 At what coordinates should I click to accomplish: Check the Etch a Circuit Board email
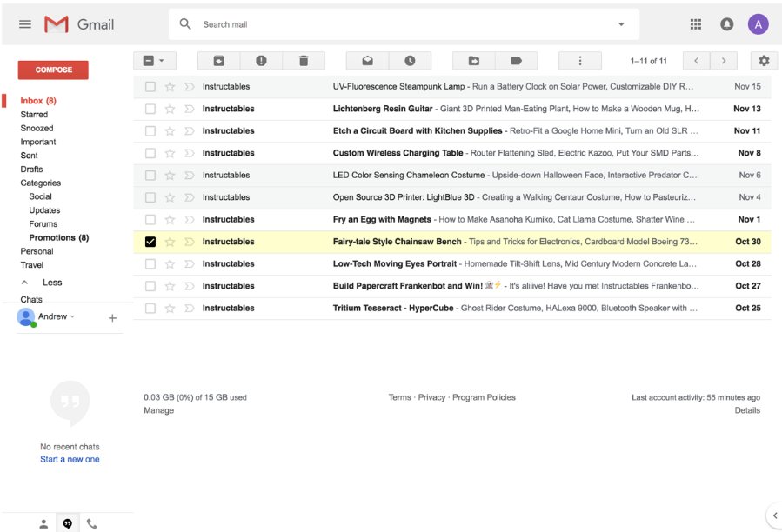coord(150,131)
